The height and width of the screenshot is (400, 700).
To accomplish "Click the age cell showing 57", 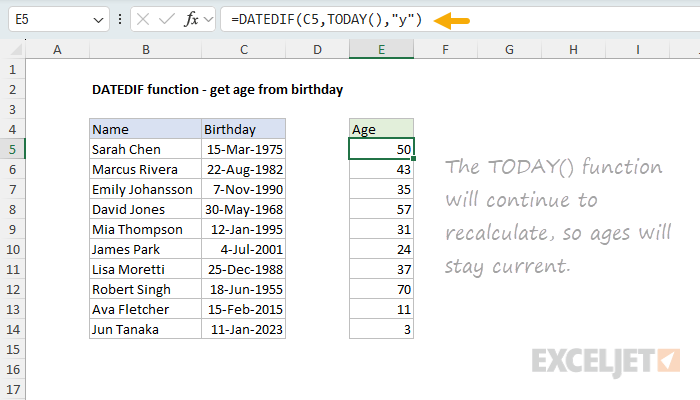I will pos(381,209).
